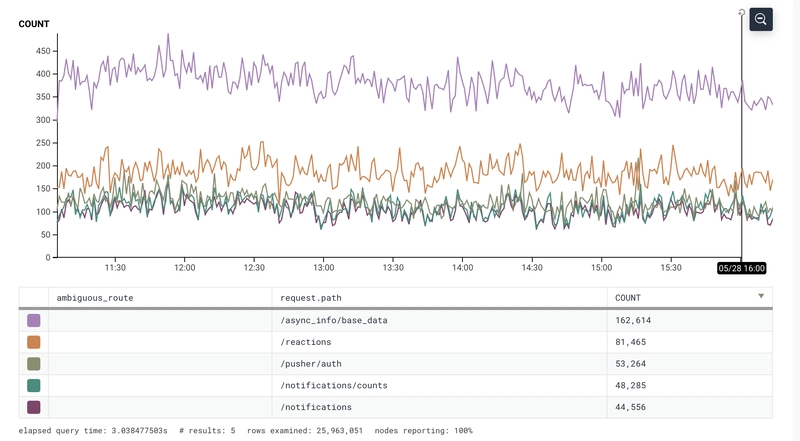Click the marker icon atop the vertical line
Screen dimensions: 800x441
(x=741, y=13)
